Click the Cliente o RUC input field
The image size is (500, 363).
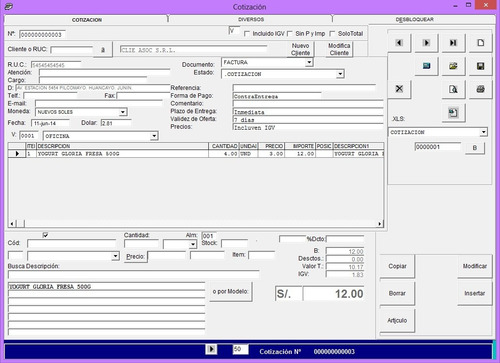[x=72, y=50]
